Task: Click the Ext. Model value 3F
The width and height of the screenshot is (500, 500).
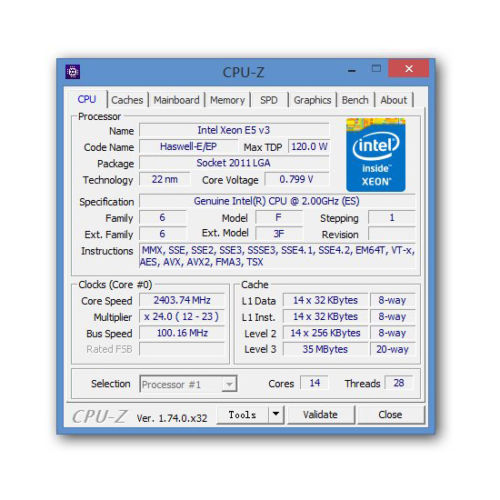Action: coord(279,234)
